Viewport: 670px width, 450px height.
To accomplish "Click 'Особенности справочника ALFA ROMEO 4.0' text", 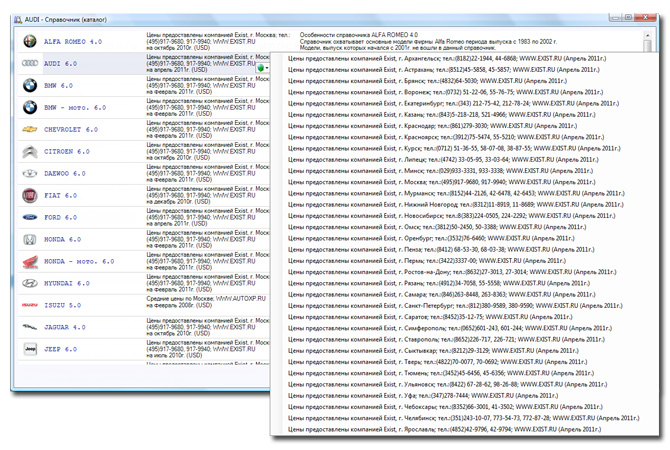I will point(359,35).
